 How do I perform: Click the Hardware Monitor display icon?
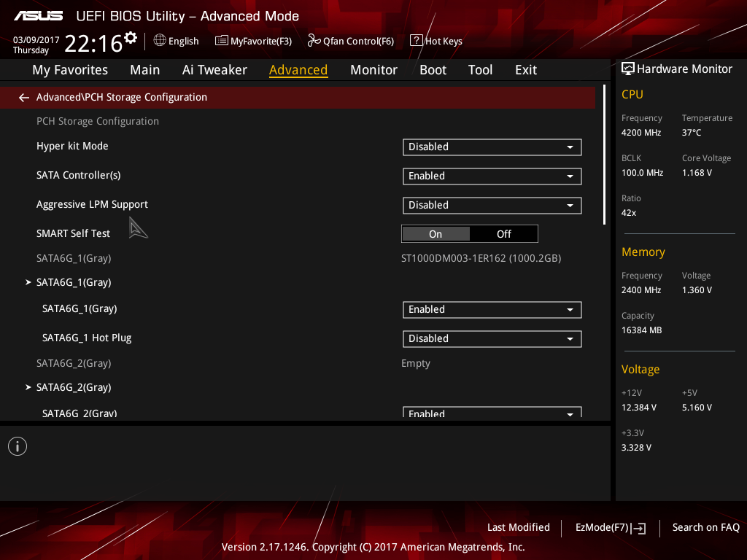(628, 69)
